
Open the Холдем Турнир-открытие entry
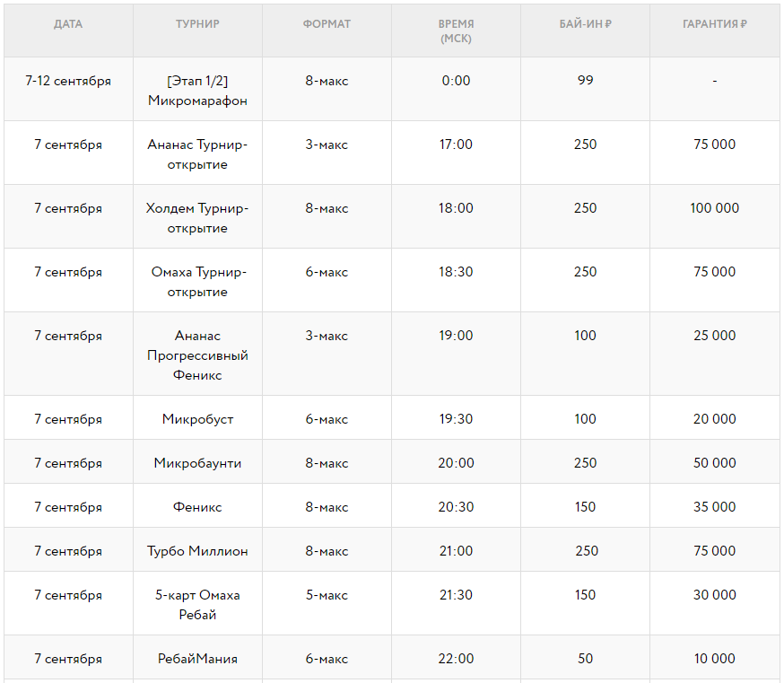pos(197,218)
